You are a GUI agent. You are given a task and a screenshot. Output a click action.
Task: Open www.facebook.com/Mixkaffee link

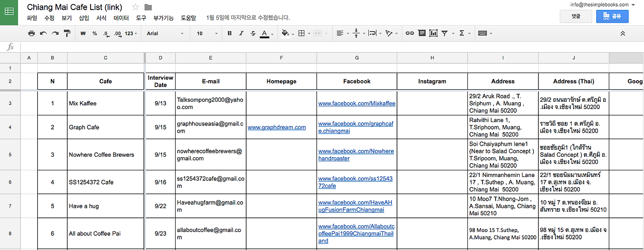tap(357, 103)
